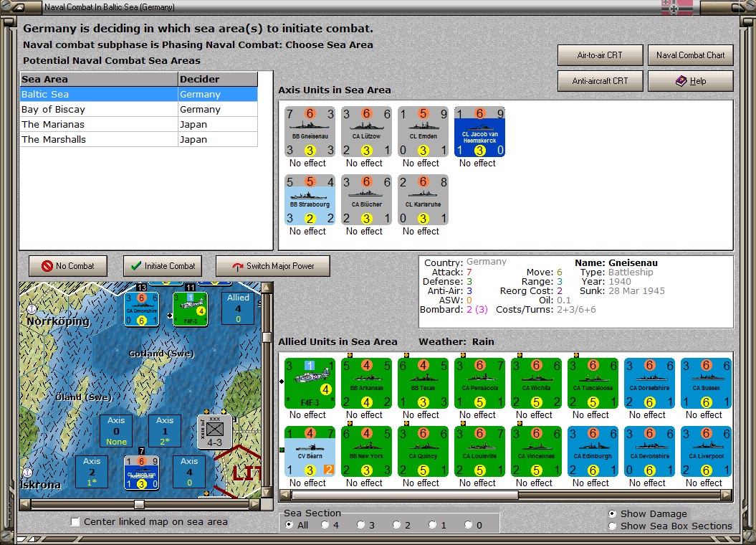This screenshot has width=756, height=545.
Task: Open the Air-to-air CRT chart
Action: (x=601, y=55)
